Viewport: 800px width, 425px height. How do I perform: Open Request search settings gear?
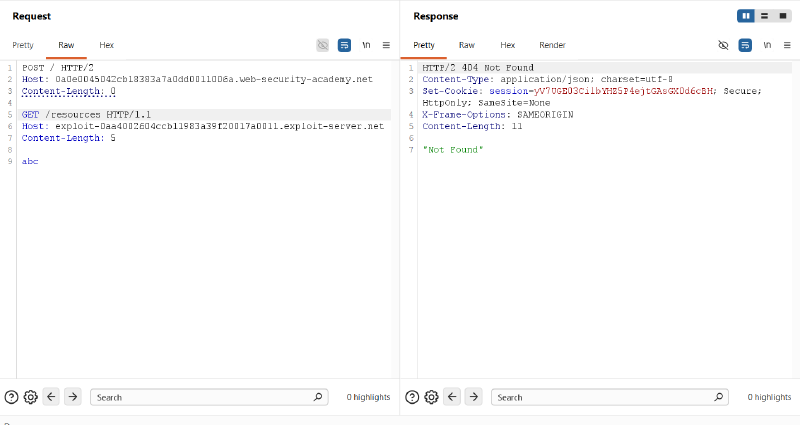point(31,397)
